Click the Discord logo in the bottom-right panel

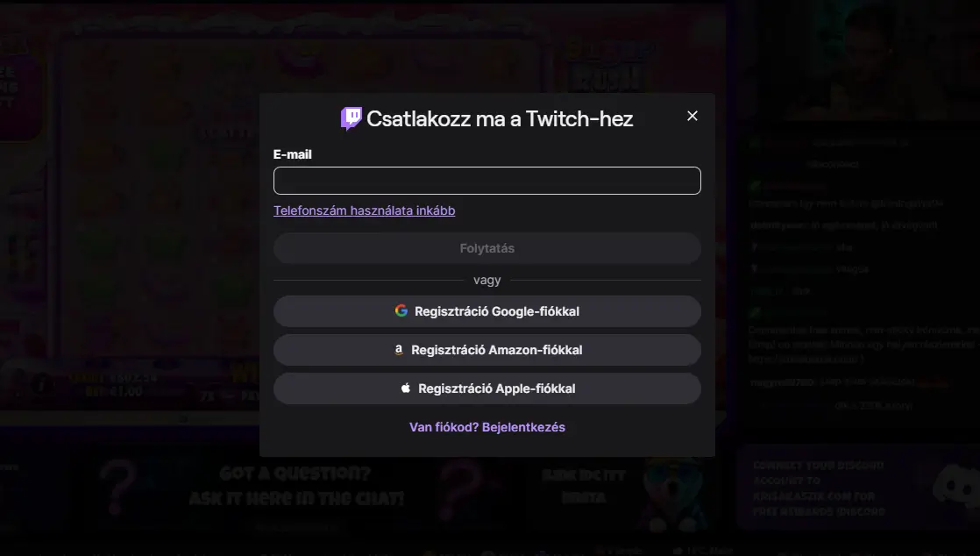click(955, 487)
